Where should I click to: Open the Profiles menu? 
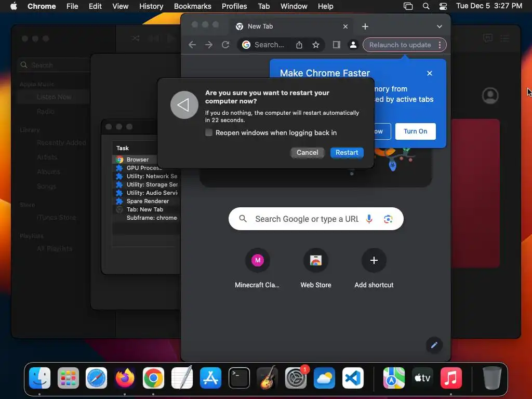click(x=234, y=6)
